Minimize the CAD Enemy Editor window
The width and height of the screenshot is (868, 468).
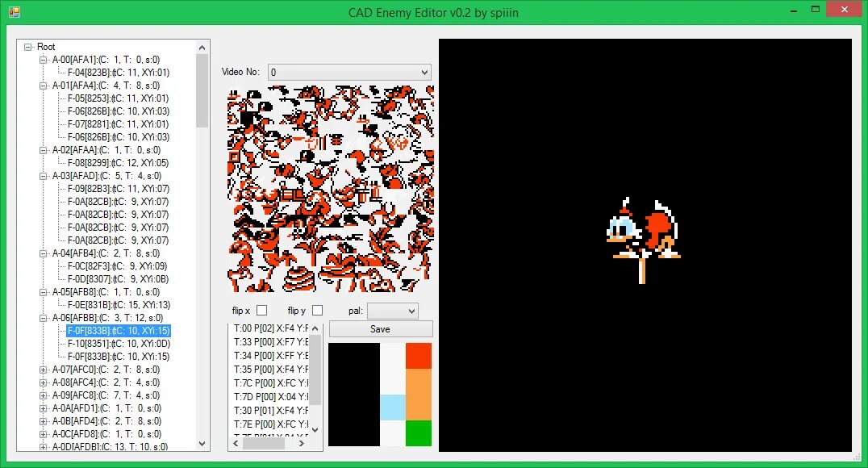click(x=793, y=10)
